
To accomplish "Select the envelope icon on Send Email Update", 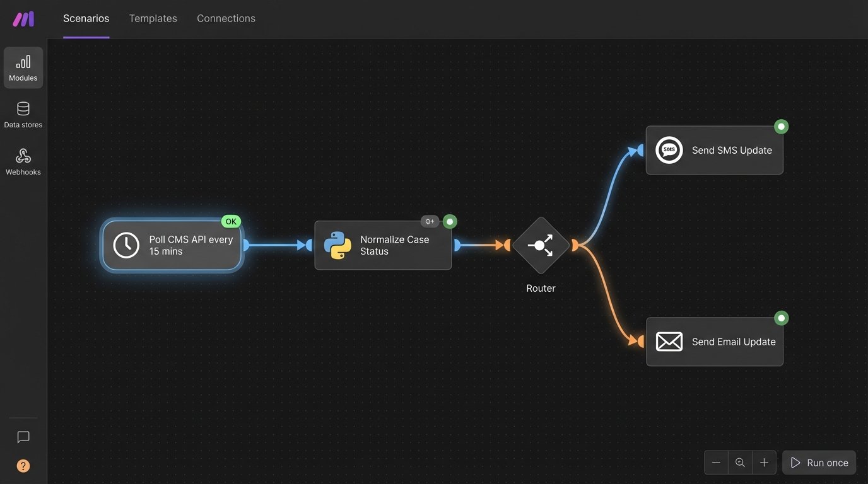I will click(x=669, y=341).
